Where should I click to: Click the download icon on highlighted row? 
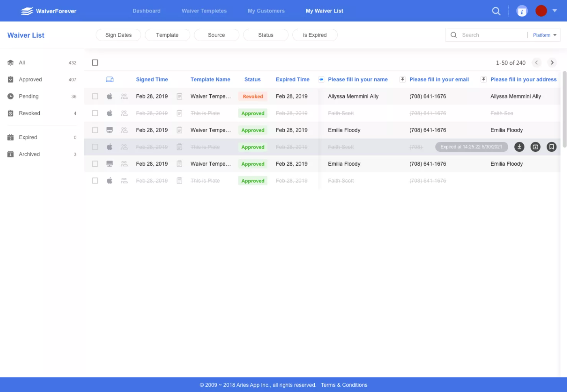519,147
